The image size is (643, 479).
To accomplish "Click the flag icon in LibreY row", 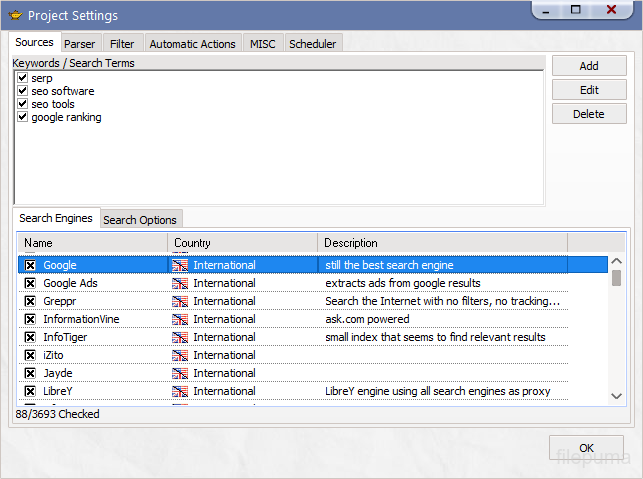I will tap(180, 391).
